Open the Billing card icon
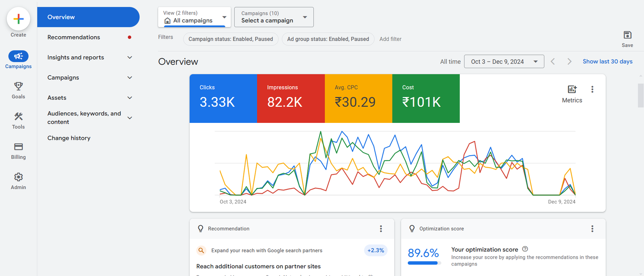Viewport: 644px width, 276px height. pos(19,147)
